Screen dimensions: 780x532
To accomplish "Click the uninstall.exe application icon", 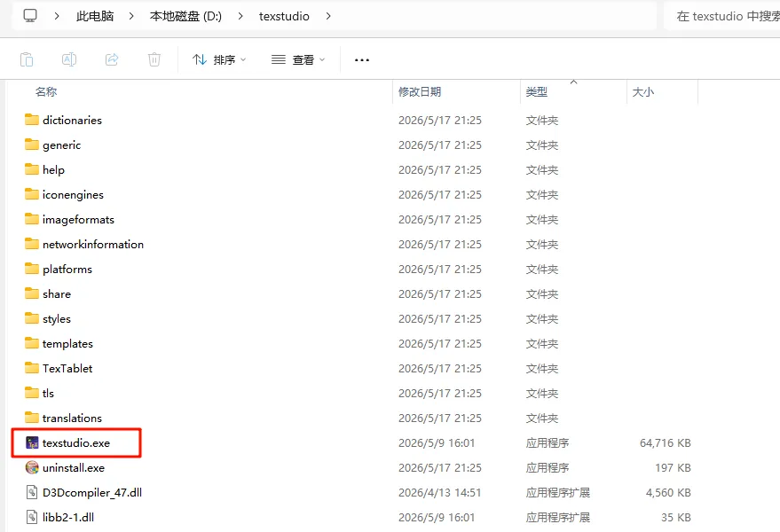I will [32, 467].
